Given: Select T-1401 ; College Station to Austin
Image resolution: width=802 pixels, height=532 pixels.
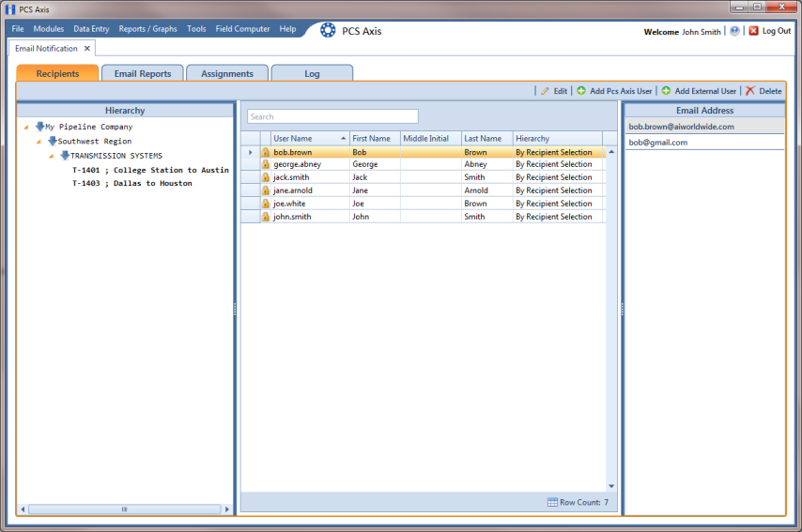Looking at the screenshot, I should pyautogui.click(x=150, y=170).
